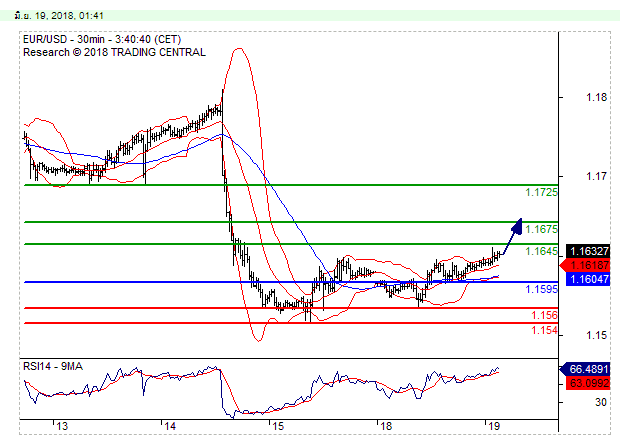The width and height of the screenshot is (620, 441).
Task: Click the red price tag 1.16187
Action: click(586, 265)
